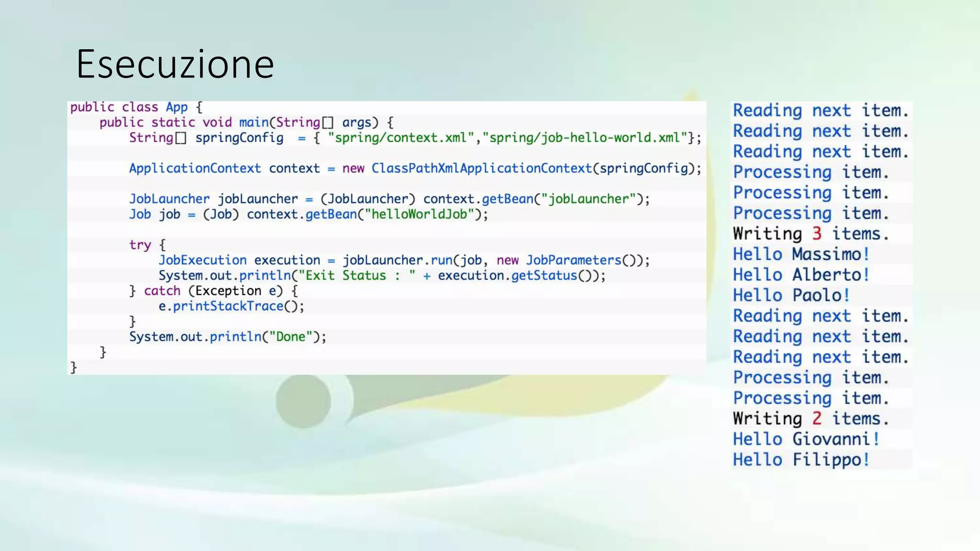Click the 'Writing 3 items.' output line
This screenshot has width=980, height=551.
click(x=811, y=234)
